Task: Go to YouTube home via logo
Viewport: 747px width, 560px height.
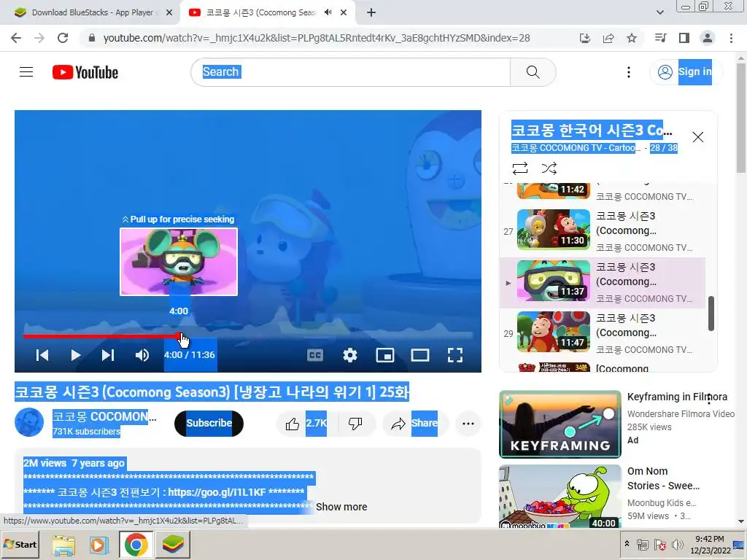Action: pyautogui.click(x=85, y=72)
